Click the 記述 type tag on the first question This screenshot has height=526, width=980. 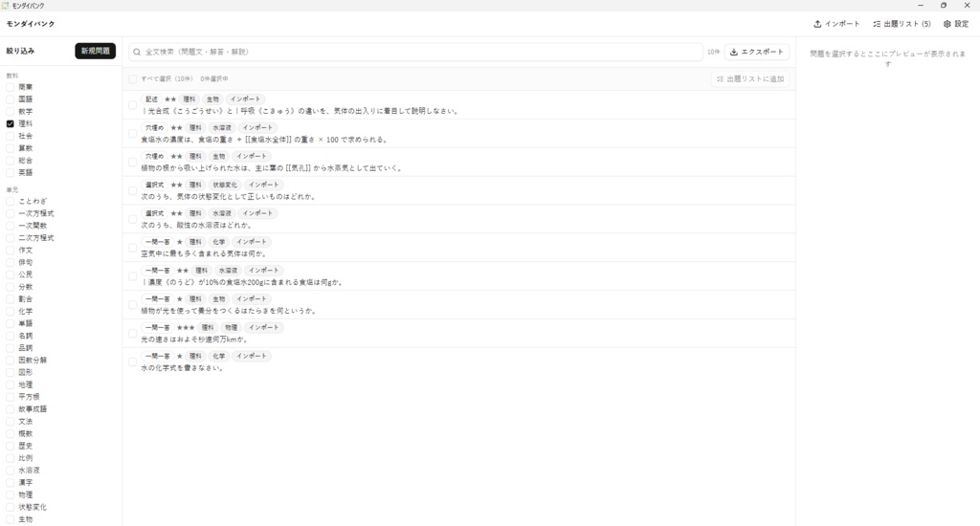coord(151,99)
